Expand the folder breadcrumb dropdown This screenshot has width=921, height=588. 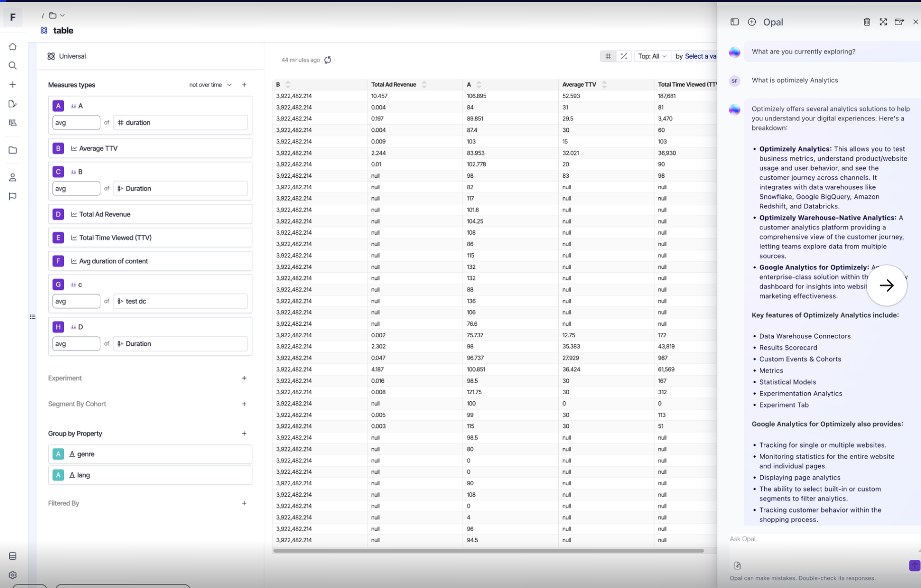coord(56,16)
